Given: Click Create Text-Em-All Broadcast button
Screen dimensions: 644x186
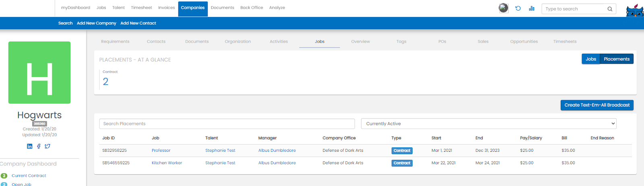Looking at the screenshot, I should pos(597,105).
